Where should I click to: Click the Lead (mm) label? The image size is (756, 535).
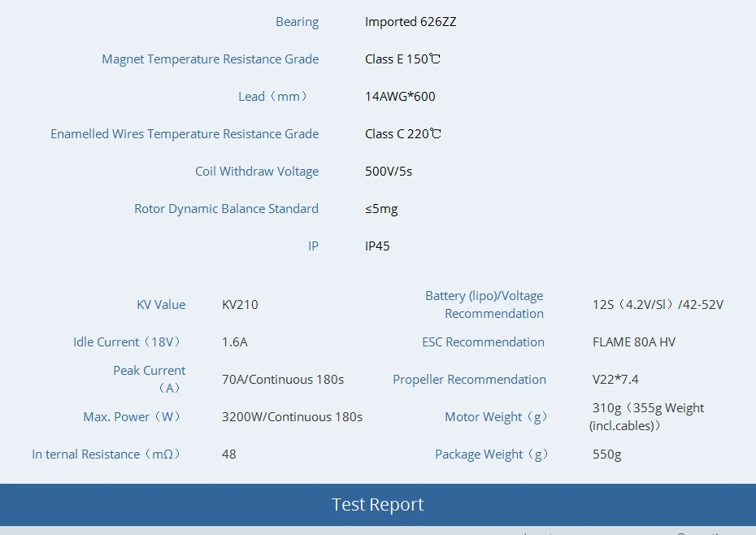pos(274,96)
